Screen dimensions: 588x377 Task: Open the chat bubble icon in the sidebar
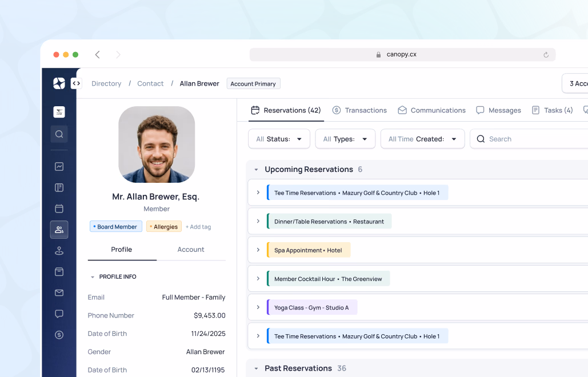tap(59, 314)
